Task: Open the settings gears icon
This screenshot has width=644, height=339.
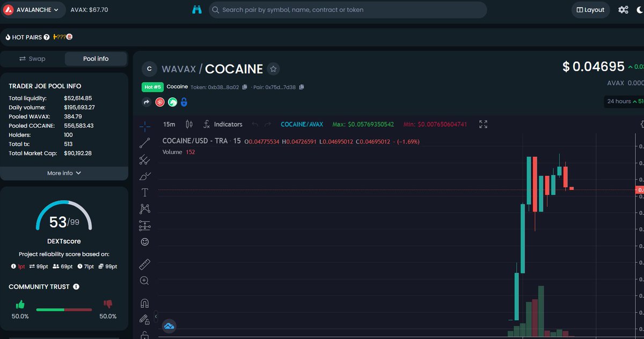Action: point(623,10)
